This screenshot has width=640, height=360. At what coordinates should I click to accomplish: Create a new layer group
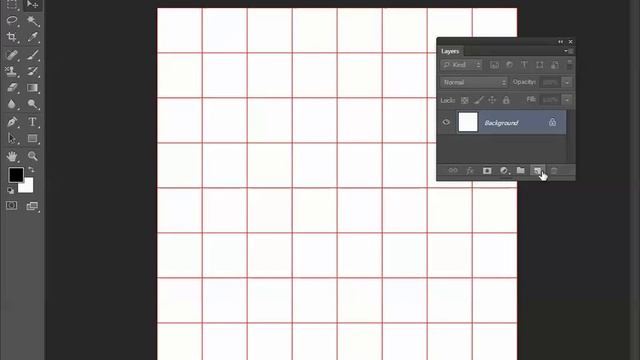point(520,170)
